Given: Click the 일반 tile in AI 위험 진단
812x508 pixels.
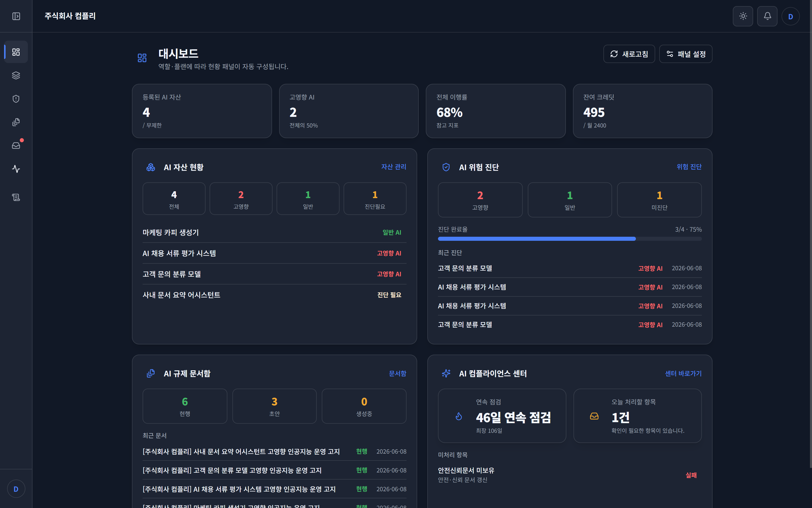Looking at the screenshot, I should tap(570, 200).
